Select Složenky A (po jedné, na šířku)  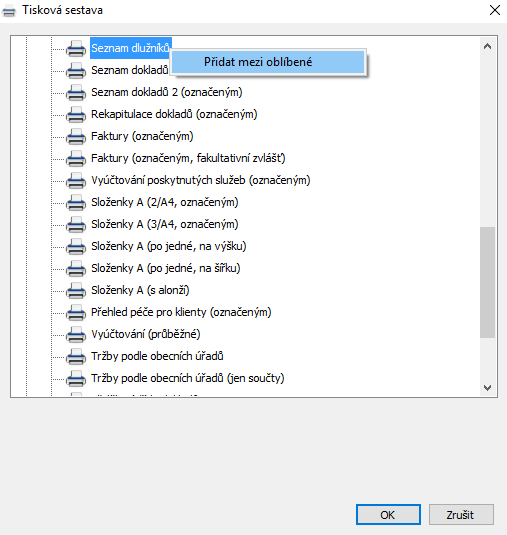[x=165, y=268]
